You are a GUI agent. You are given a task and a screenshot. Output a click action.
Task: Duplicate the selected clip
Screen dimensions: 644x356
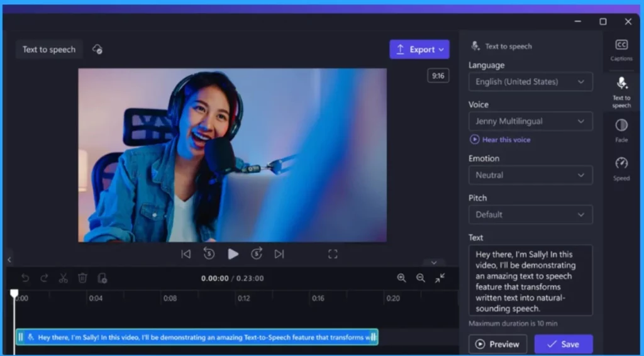(103, 278)
